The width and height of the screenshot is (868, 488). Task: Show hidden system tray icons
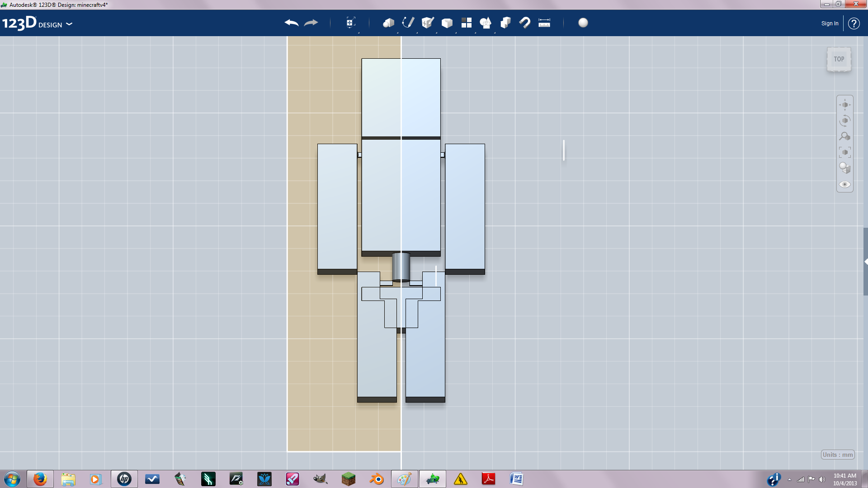tap(789, 479)
